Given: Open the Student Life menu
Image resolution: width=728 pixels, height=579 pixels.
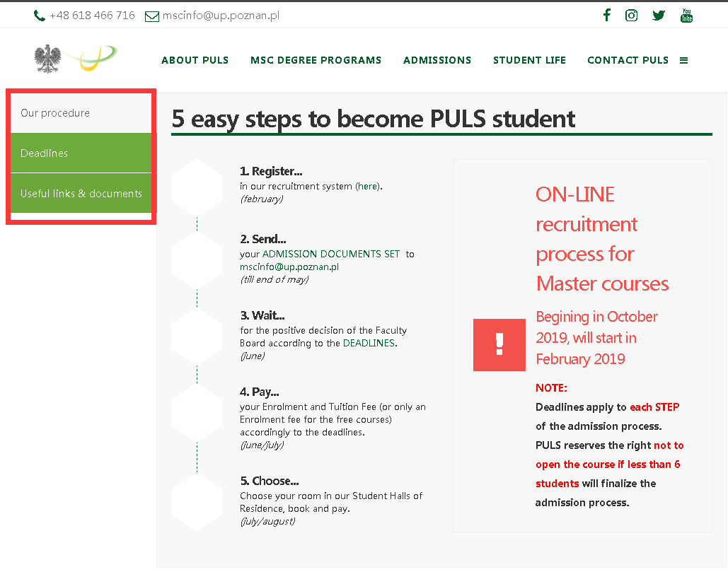Looking at the screenshot, I should coord(529,60).
